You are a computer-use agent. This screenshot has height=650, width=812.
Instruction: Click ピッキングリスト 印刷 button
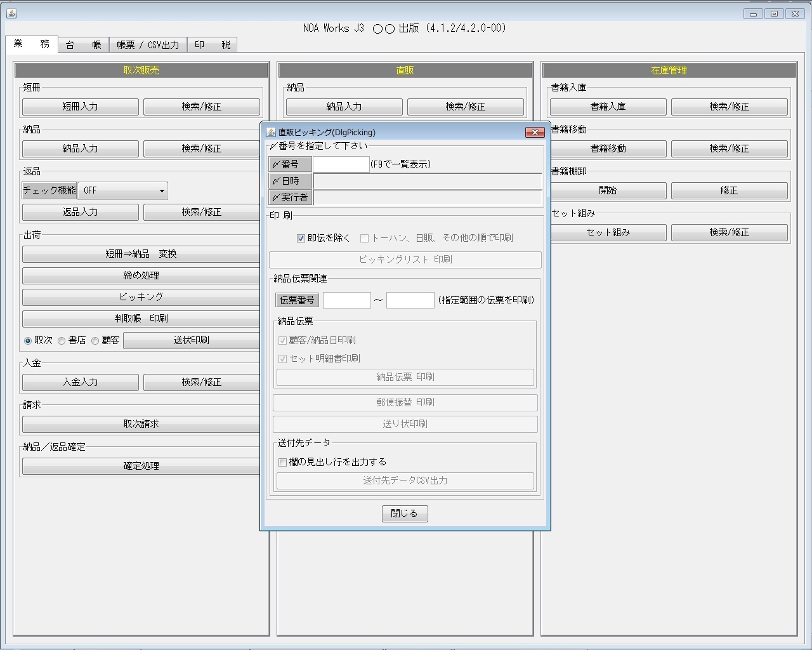click(405, 260)
